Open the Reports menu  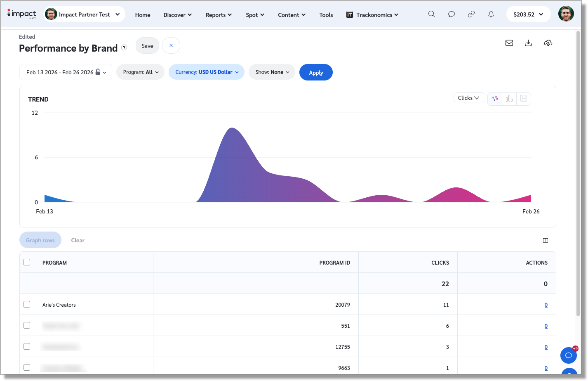click(x=219, y=15)
